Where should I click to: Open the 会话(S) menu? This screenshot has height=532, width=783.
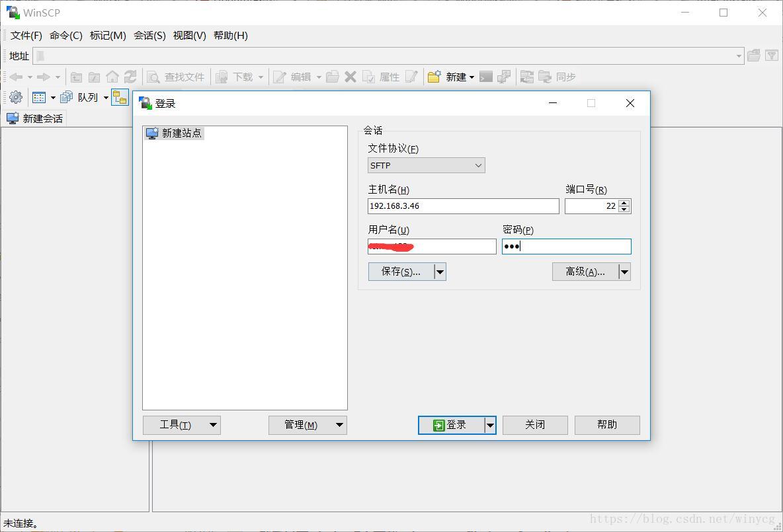149,36
